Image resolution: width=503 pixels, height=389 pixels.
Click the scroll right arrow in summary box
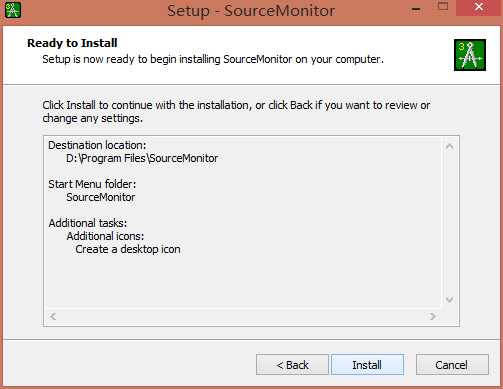tap(433, 316)
